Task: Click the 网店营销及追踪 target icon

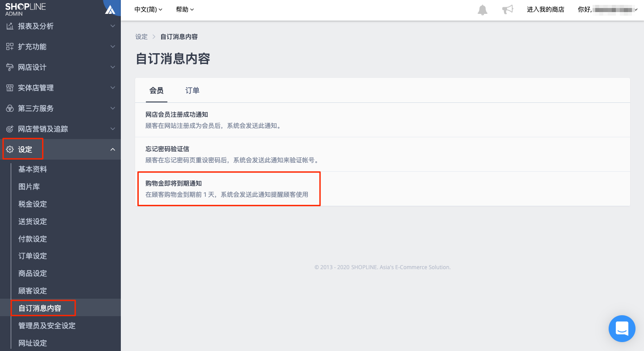Action: (x=9, y=129)
